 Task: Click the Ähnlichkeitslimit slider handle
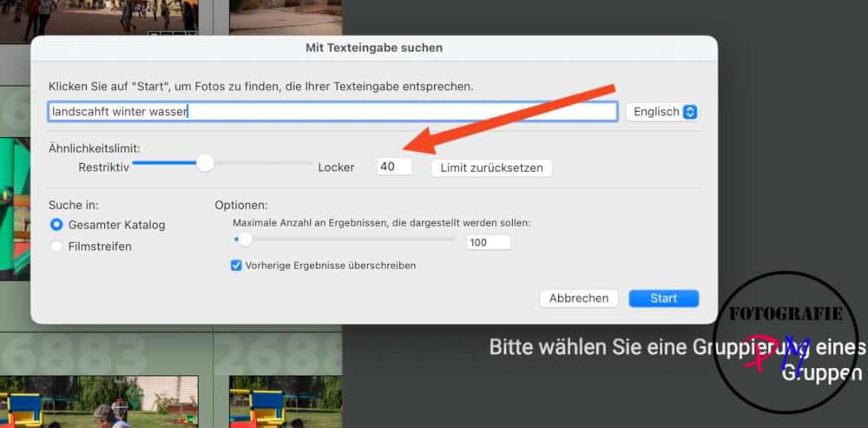point(205,163)
